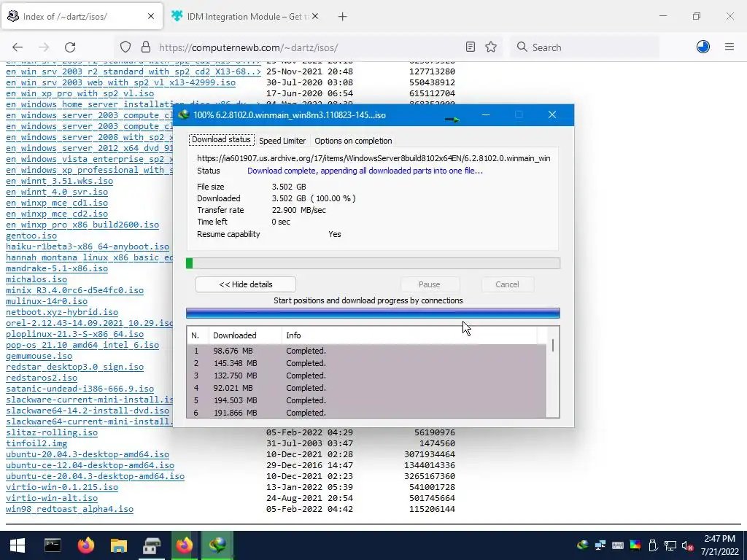Select connection row 2 with 145.348 MB

pos(367,363)
